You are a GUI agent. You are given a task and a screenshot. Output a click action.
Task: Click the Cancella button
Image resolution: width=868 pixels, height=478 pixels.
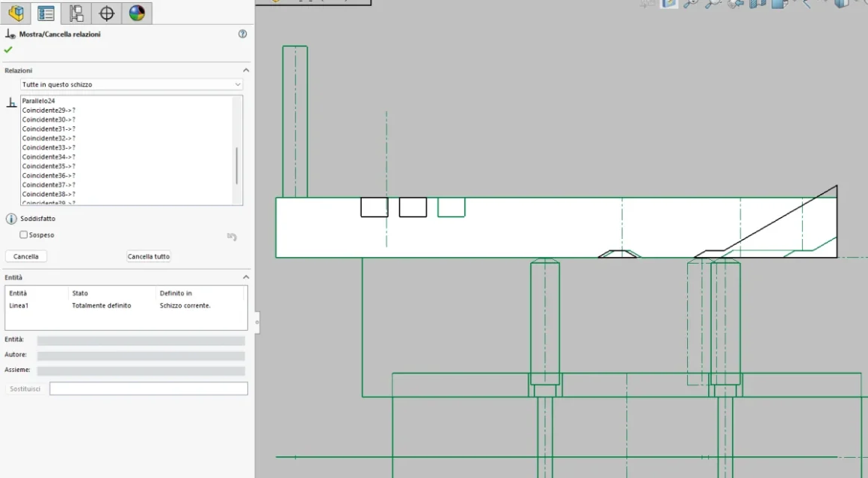26,257
